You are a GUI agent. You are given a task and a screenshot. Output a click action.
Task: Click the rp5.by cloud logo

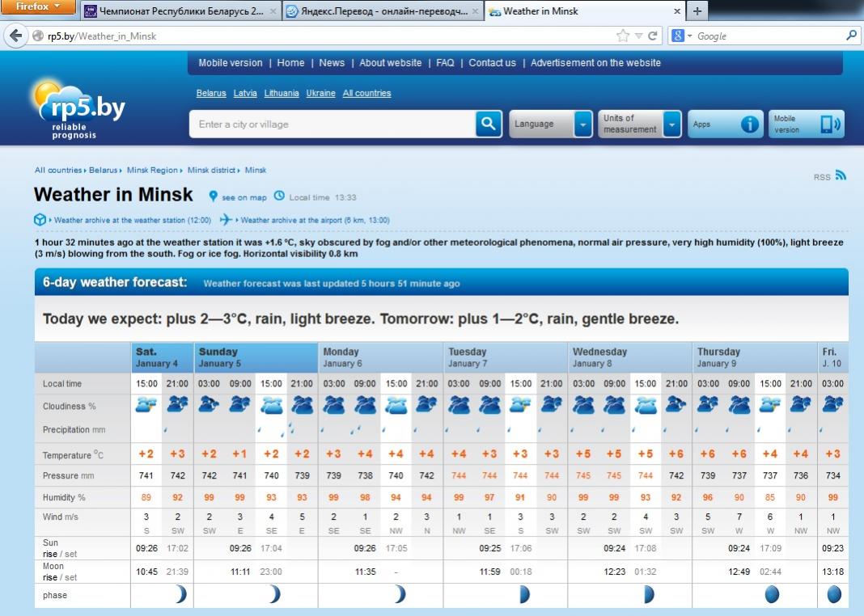(x=79, y=108)
